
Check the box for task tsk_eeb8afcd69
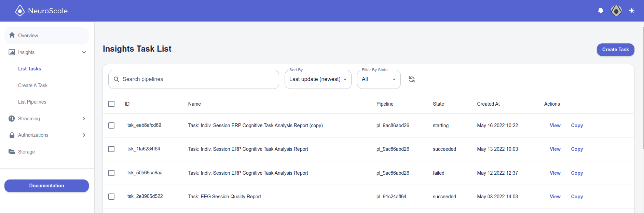[x=111, y=125]
